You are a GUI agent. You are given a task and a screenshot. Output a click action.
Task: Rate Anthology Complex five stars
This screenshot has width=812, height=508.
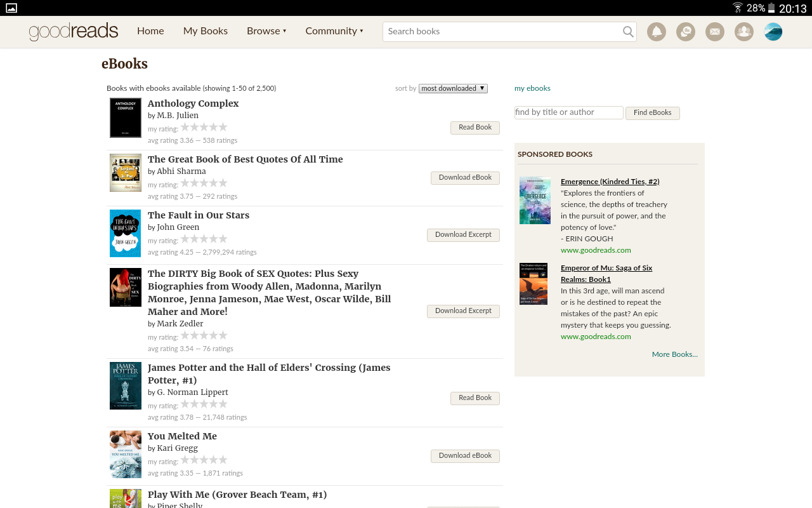pos(223,127)
